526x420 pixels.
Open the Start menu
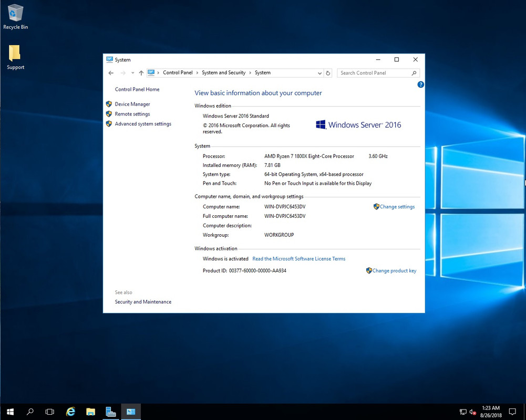pyautogui.click(x=10, y=412)
